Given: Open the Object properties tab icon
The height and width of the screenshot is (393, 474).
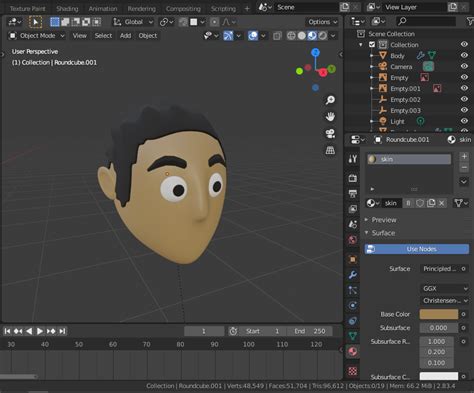Looking at the screenshot, I should click(x=353, y=259).
